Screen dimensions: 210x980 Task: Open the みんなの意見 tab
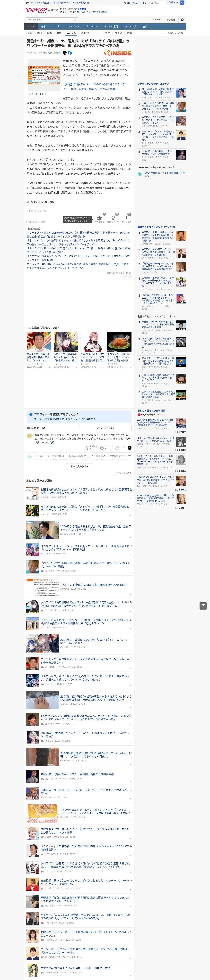pos(111,27)
